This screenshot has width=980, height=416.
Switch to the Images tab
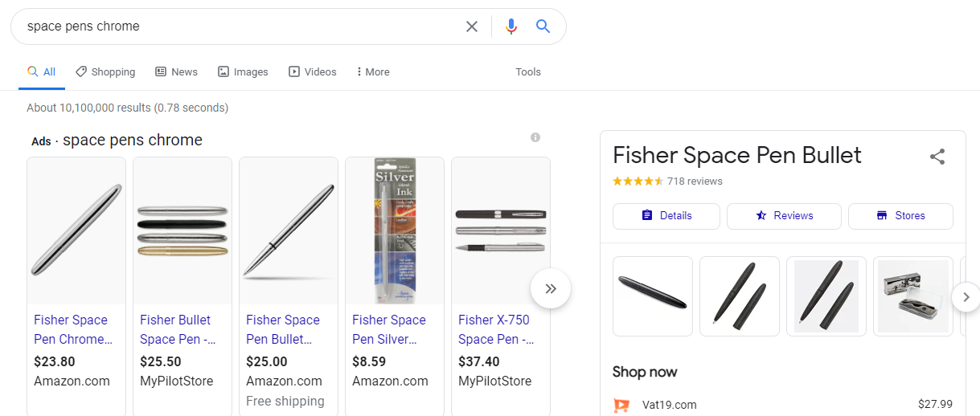pyautogui.click(x=243, y=71)
